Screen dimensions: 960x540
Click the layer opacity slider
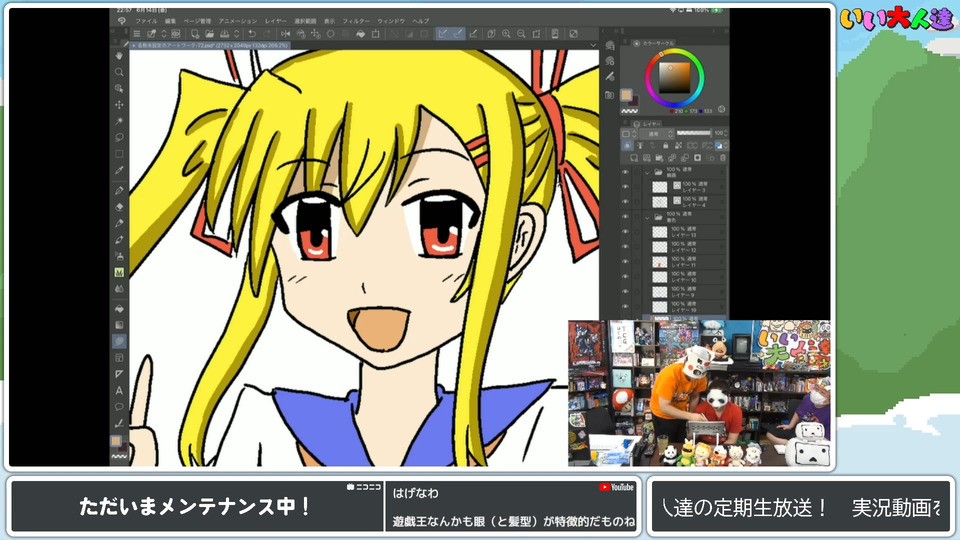coord(695,133)
